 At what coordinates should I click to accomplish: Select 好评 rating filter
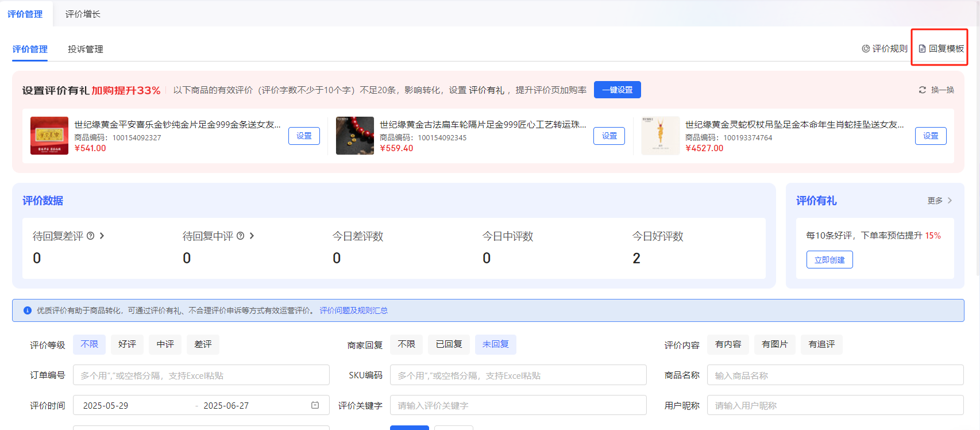[x=127, y=344]
